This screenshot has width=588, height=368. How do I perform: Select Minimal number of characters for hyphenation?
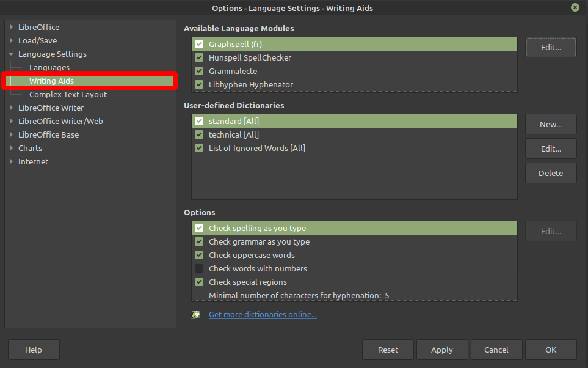click(x=299, y=296)
